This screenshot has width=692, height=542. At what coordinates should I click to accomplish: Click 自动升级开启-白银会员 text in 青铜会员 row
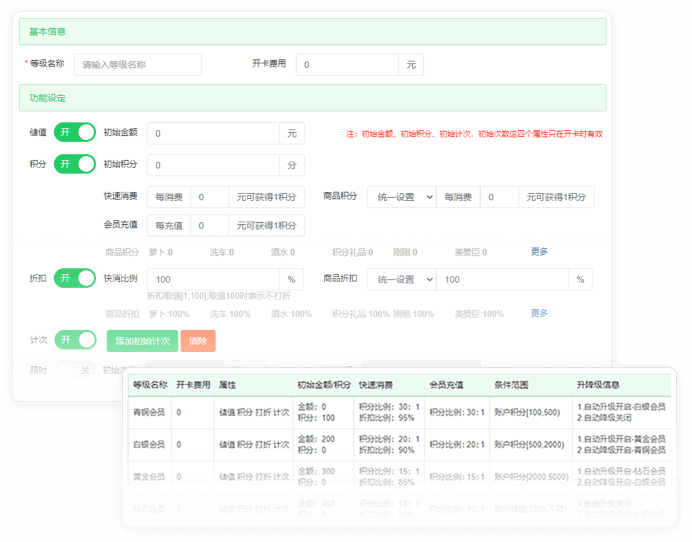621,407
